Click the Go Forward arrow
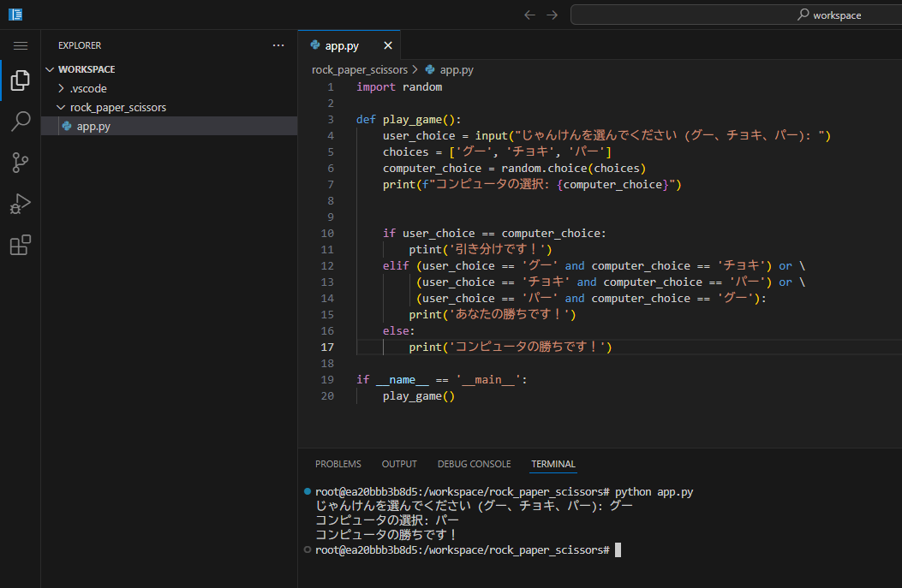902x588 pixels. click(553, 15)
